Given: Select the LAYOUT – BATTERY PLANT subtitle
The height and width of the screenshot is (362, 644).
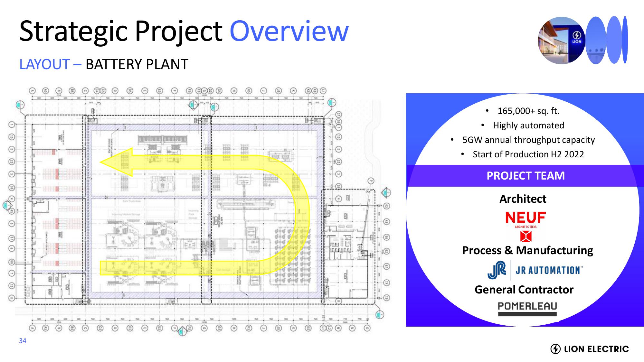Looking at the screenshot, I should pyautogui.click(x=104, y=64).
